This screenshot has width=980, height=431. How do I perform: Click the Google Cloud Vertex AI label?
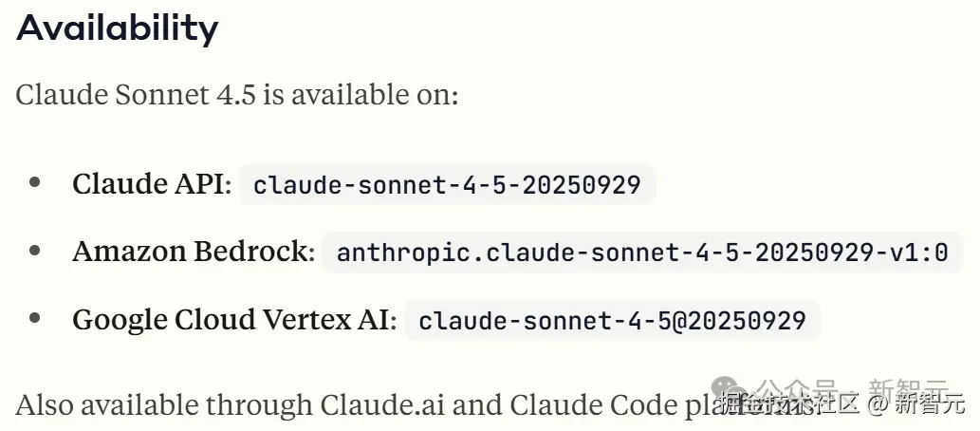pyautogui.click(x=235, y=319)
